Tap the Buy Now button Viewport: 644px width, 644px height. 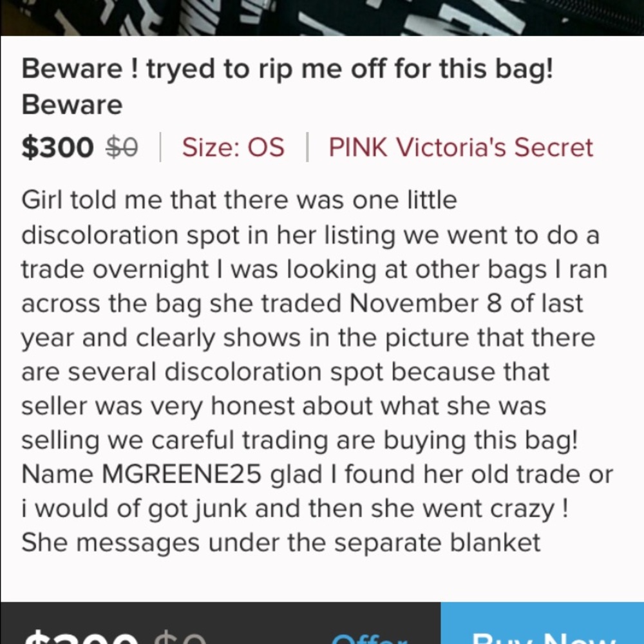pos(542,628)
